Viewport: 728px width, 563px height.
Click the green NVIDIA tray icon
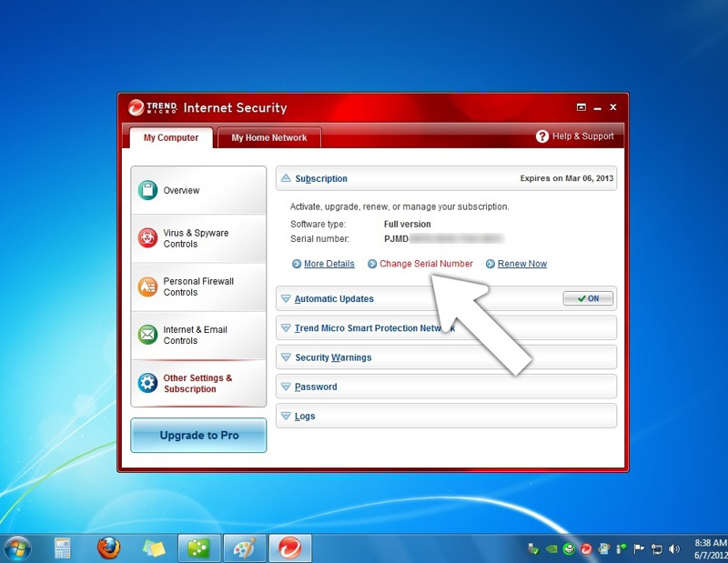click(x=551, y=549)
